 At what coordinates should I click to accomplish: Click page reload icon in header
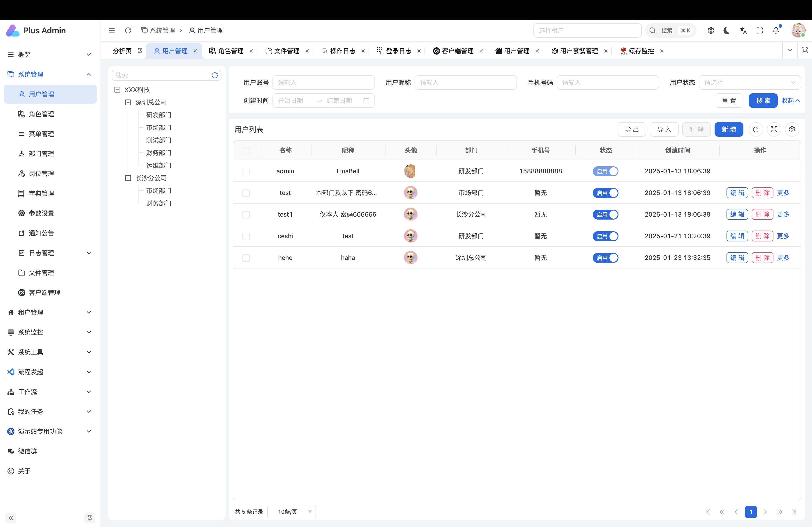[x=128, y=31]
